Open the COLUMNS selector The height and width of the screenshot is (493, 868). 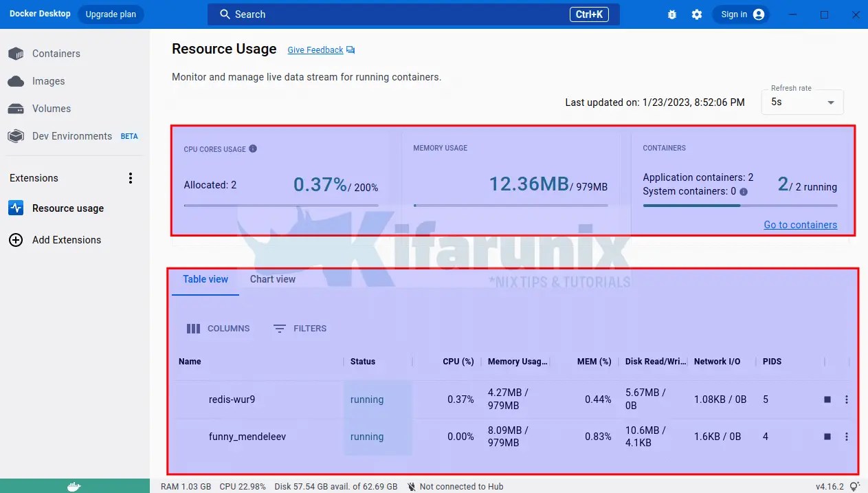point(217,328)
